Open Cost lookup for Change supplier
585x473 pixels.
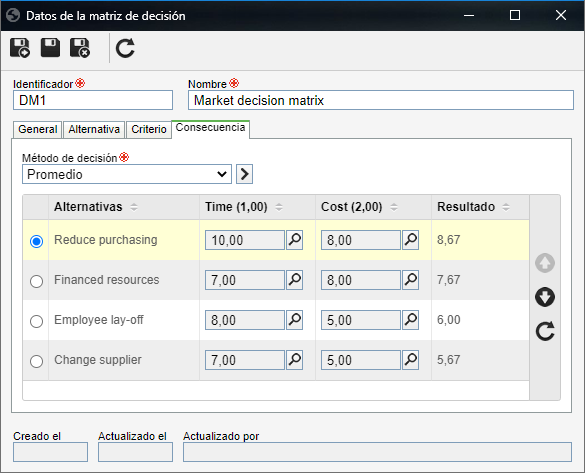click(x=410, y=360)
